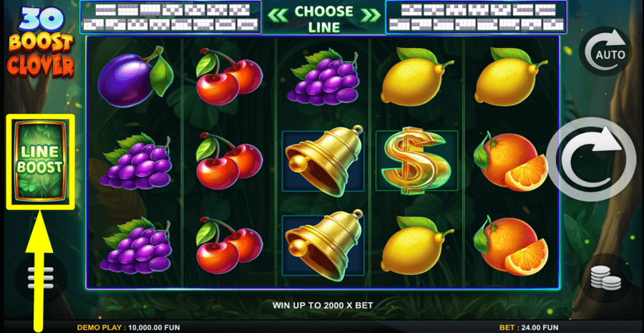Open the AUTO spin option
Image resolution: width=644 pixels, height=333 pixels.
coord(605,52)
